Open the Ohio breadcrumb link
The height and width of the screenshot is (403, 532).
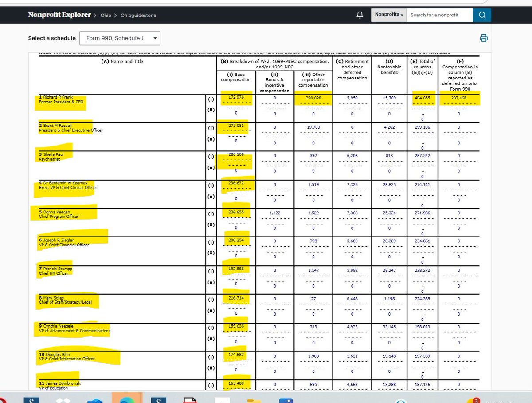point(106,15)
